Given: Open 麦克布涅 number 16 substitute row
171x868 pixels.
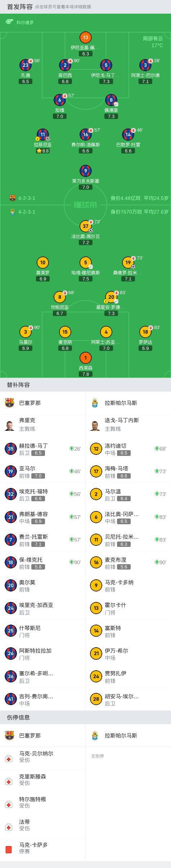Looking at the screenshot, I should (x=128, y=562).
